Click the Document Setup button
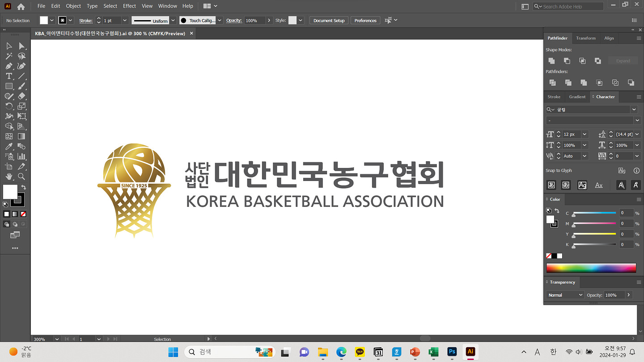Image resolution: width=644 pixels, height=362 pixels. click(329, 21)
